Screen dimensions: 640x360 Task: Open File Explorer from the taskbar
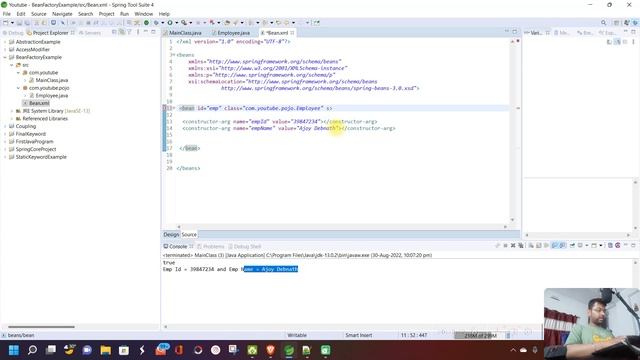tap(105, 350)
